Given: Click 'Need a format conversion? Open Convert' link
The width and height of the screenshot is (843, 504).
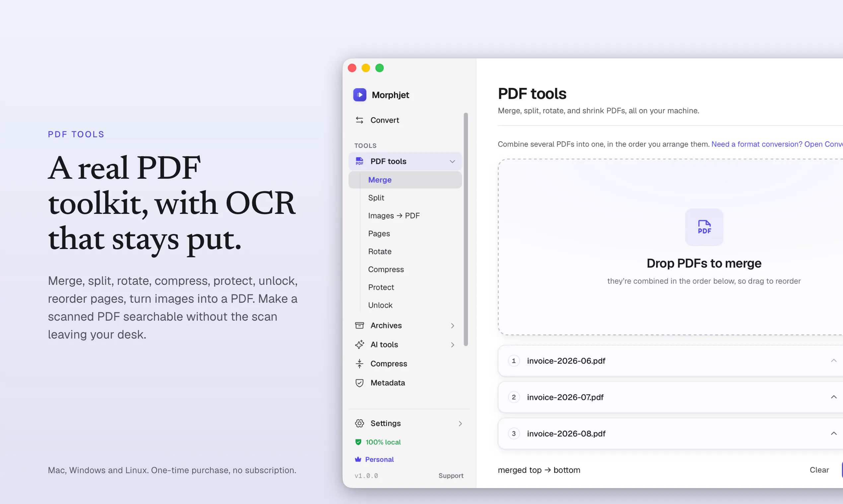Looking at the screenshot, I should tap(777, 144).
